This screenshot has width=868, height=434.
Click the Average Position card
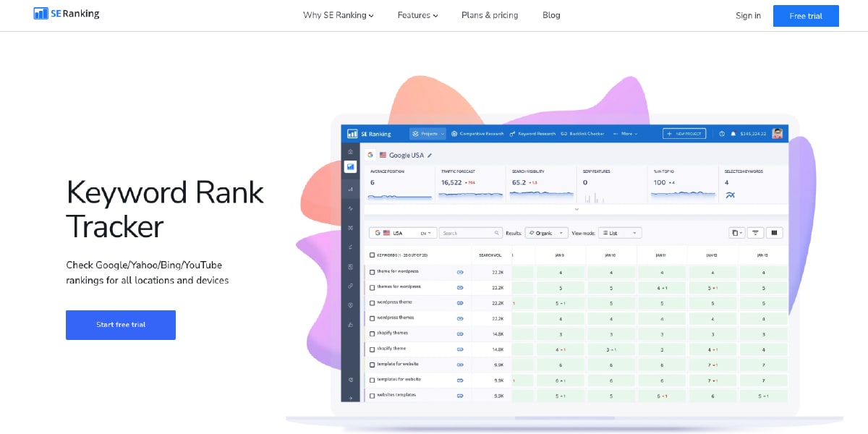pos(399,184)
